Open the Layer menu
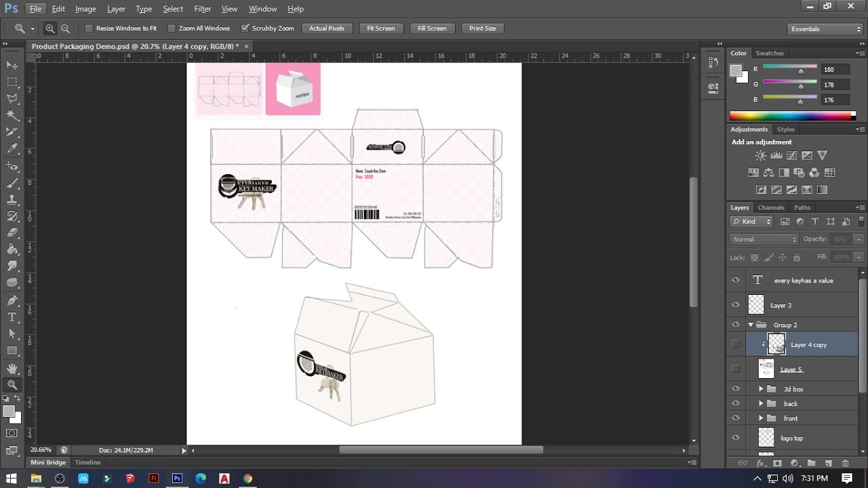 (116, 9)
